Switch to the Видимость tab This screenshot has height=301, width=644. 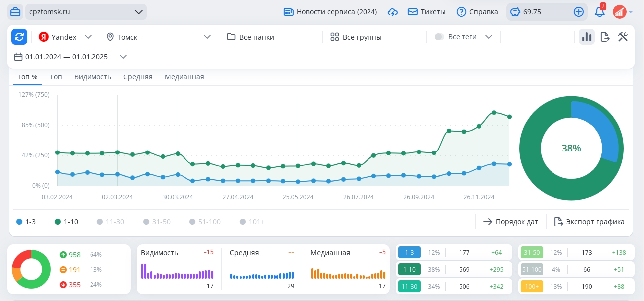coord(92,77)
